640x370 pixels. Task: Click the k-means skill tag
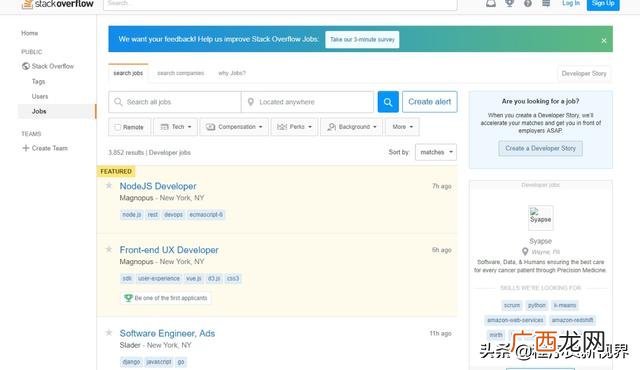pyautogui.click(x=564, y=305)
